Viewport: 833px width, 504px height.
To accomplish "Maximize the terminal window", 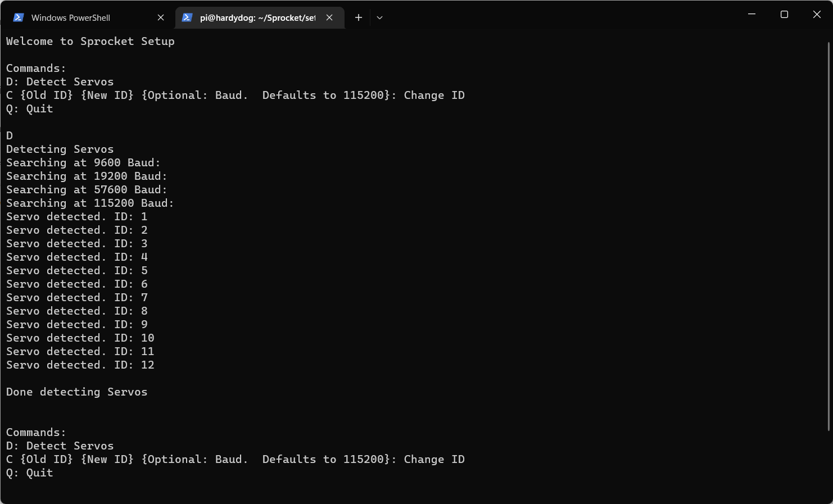I will pos(784,14).
